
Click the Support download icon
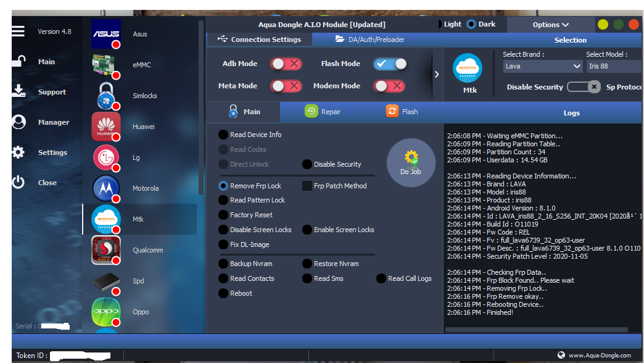coord(19,91)
